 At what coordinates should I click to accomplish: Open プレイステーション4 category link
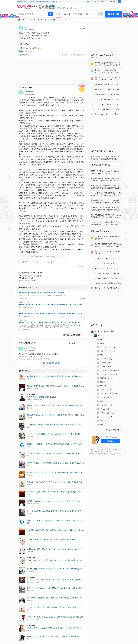[x=107, y=351]
